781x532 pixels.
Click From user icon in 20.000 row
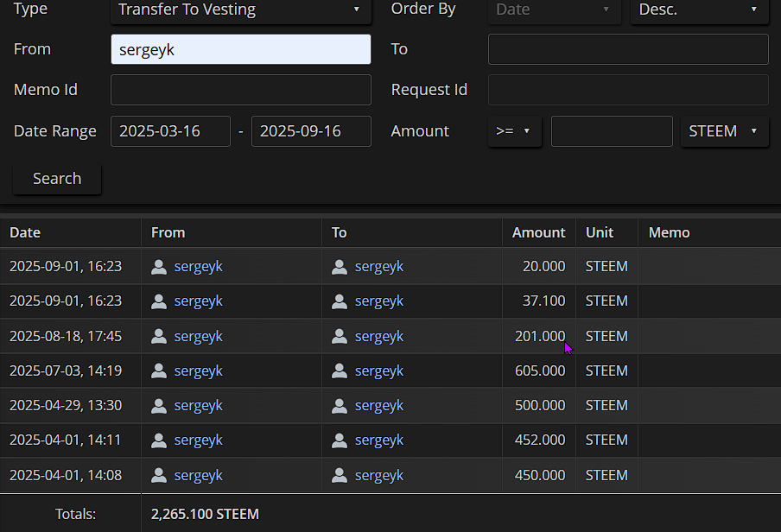(159, 267)
